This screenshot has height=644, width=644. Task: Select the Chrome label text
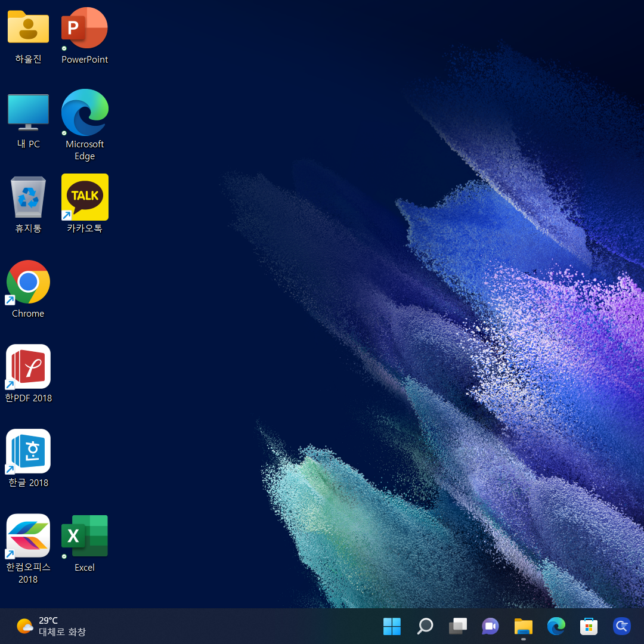(x=28, y=314)
